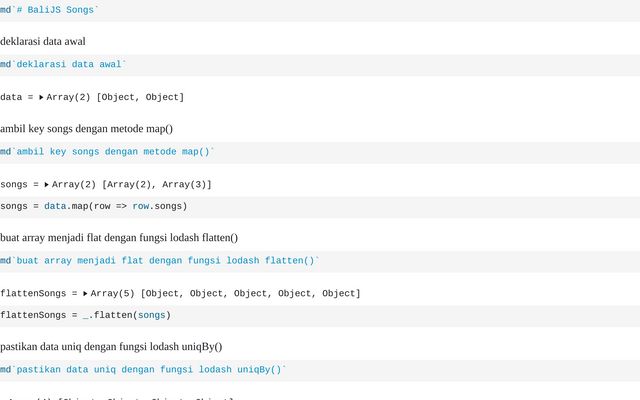Focus the md`buat array menjadi flat` code cell

click(160, 261)
